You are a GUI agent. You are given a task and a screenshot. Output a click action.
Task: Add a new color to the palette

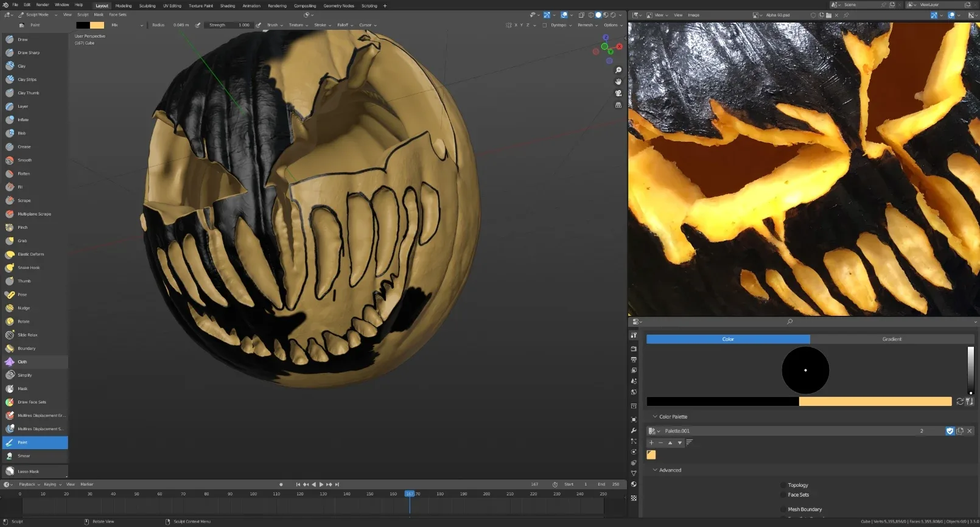tap(651, 442)
